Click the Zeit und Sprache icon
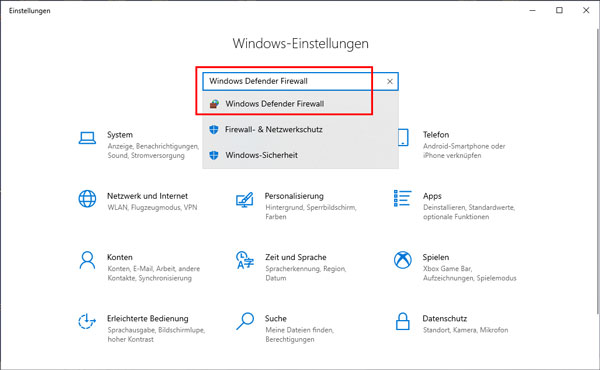The image size is (600, 370). (245, 260)
